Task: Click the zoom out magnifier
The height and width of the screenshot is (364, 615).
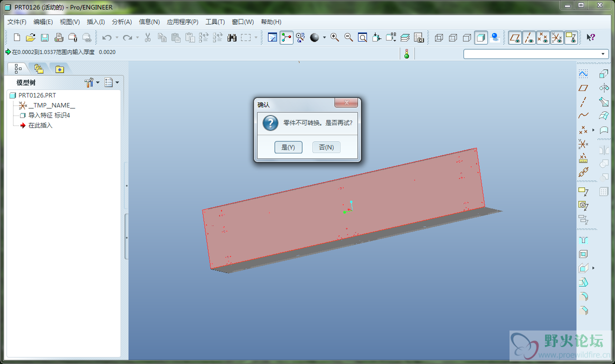Action: coord(348,37)
